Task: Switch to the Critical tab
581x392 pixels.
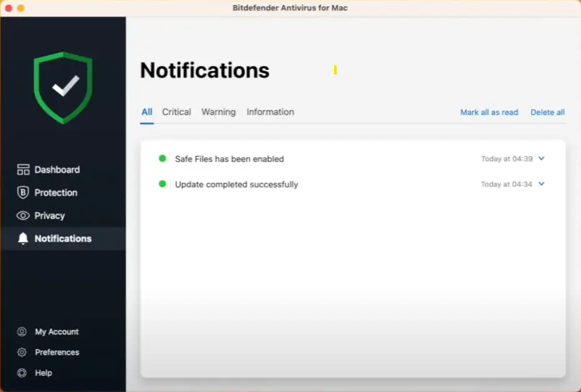Action: tap(176, 112)
